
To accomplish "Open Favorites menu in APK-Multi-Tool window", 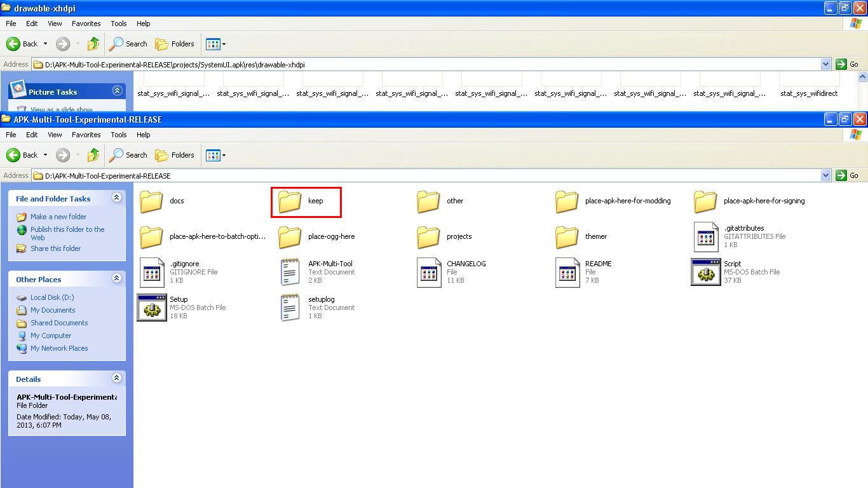I will tap(86, 135).
